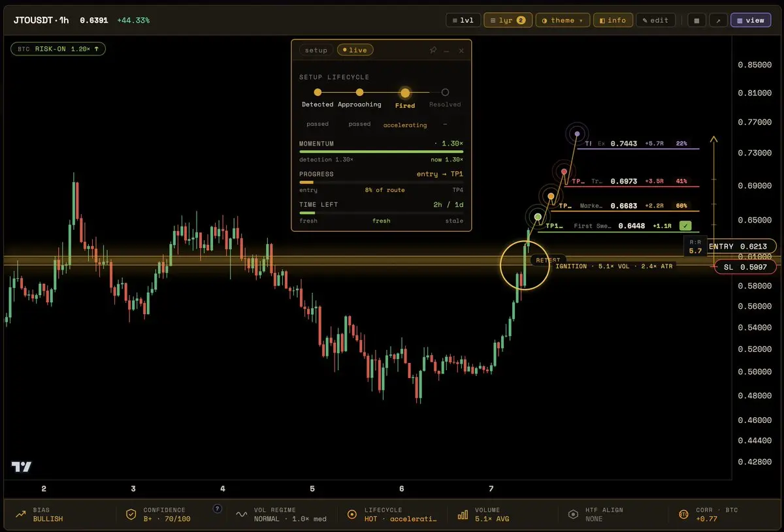Click the green momentum bar
The width and height of the screenshot is (784, 532).
(x=381, y=151)
